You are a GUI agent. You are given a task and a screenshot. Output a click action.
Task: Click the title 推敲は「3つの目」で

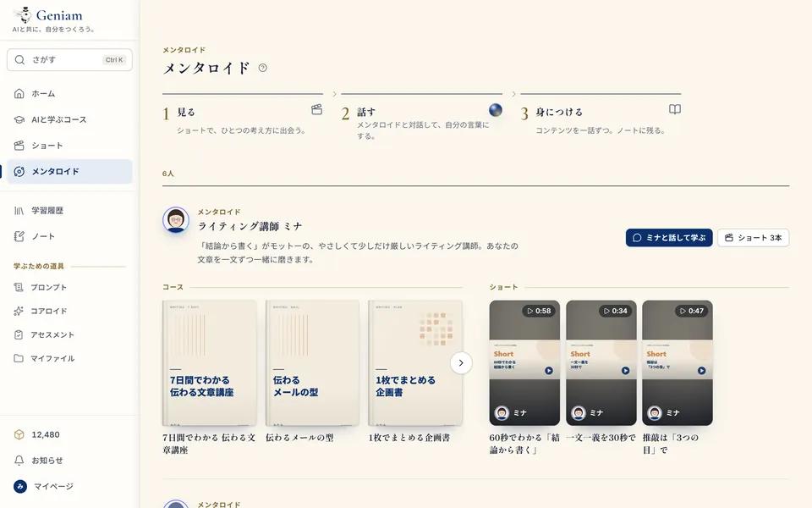click(x=671, y=444)
